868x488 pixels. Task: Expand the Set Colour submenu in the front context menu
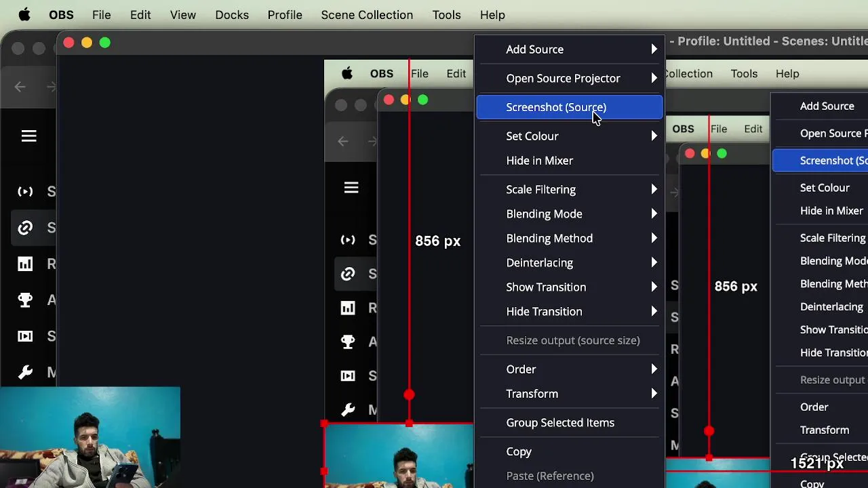coord(570,136)
